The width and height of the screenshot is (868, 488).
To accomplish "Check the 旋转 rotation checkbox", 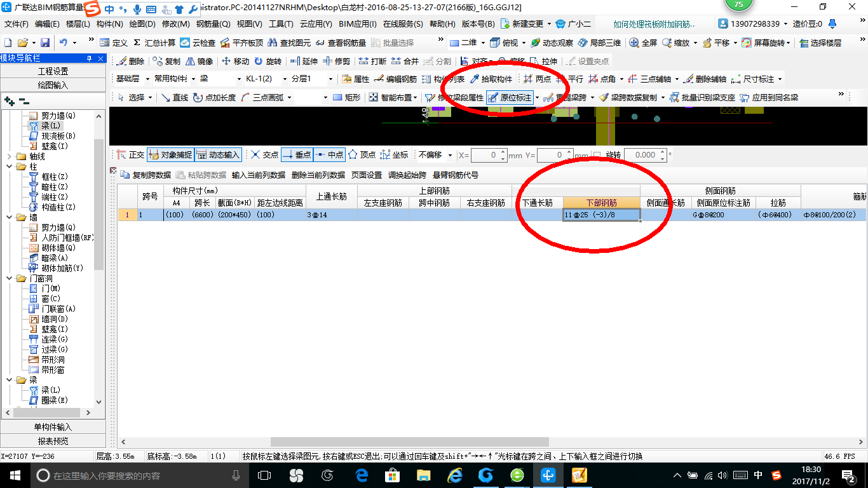I will (597, 155).
